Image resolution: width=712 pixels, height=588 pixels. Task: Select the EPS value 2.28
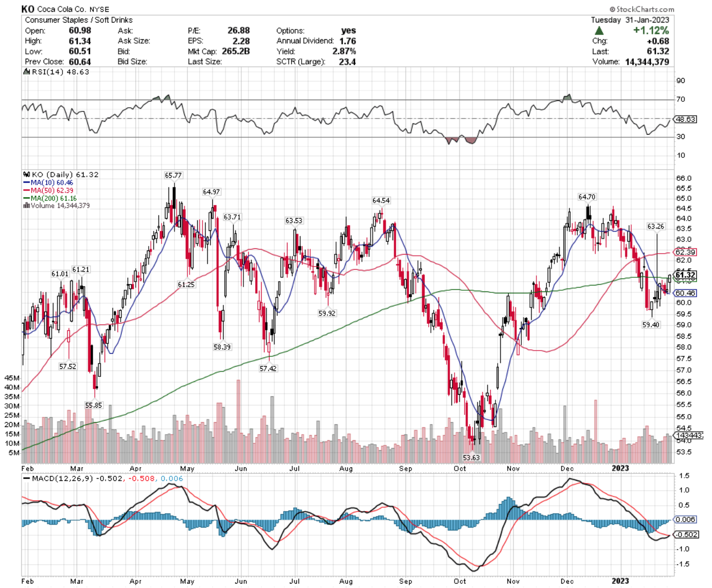click(241, 41)
